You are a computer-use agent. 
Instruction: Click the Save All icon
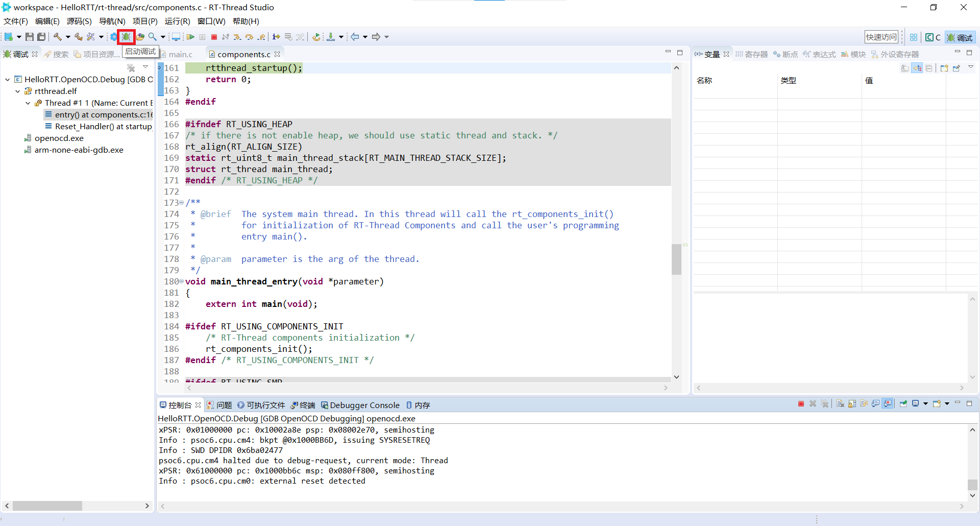pyautogui.click(x=41, y=37)
